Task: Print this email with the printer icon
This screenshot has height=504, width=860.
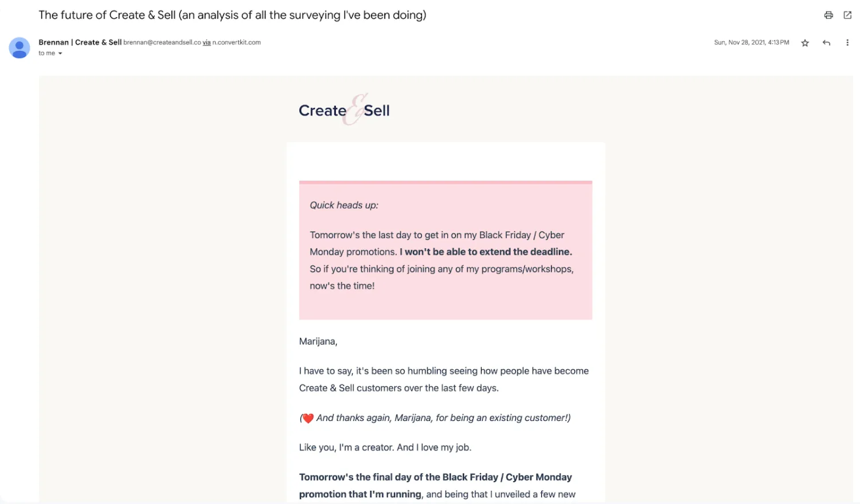Action: pos(828,15)
